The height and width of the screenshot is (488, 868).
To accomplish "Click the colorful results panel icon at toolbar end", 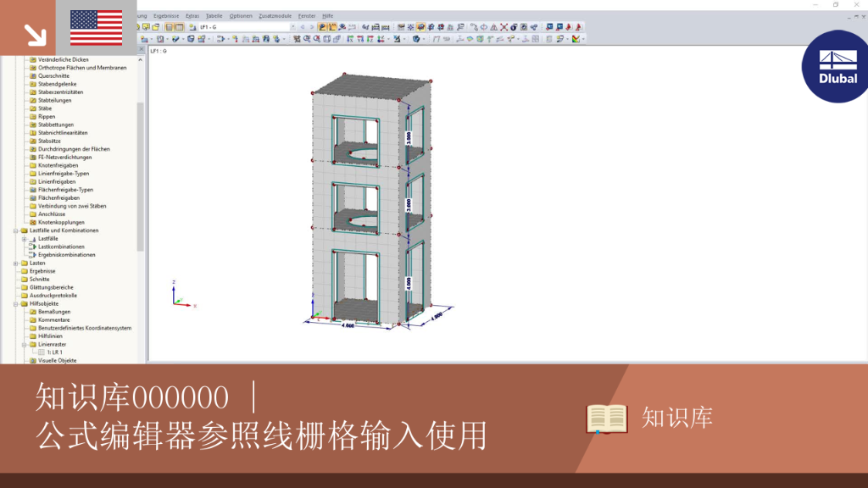I will click(576, 39).
